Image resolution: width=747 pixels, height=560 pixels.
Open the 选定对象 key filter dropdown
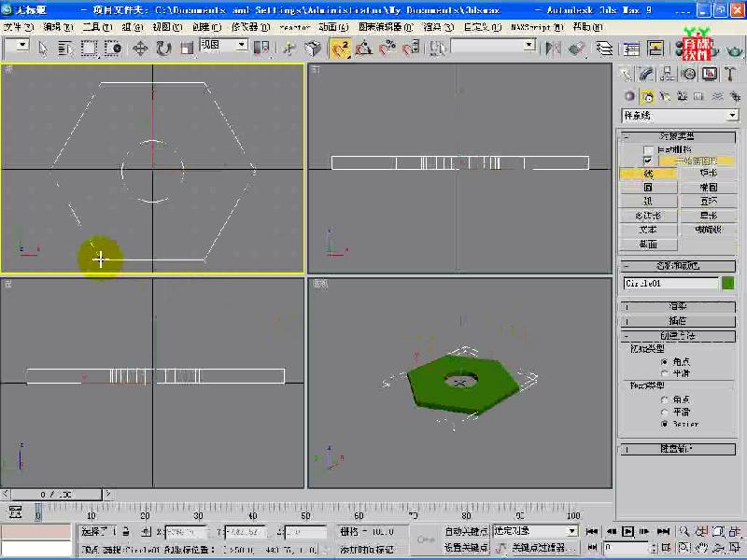pos(535,531)
